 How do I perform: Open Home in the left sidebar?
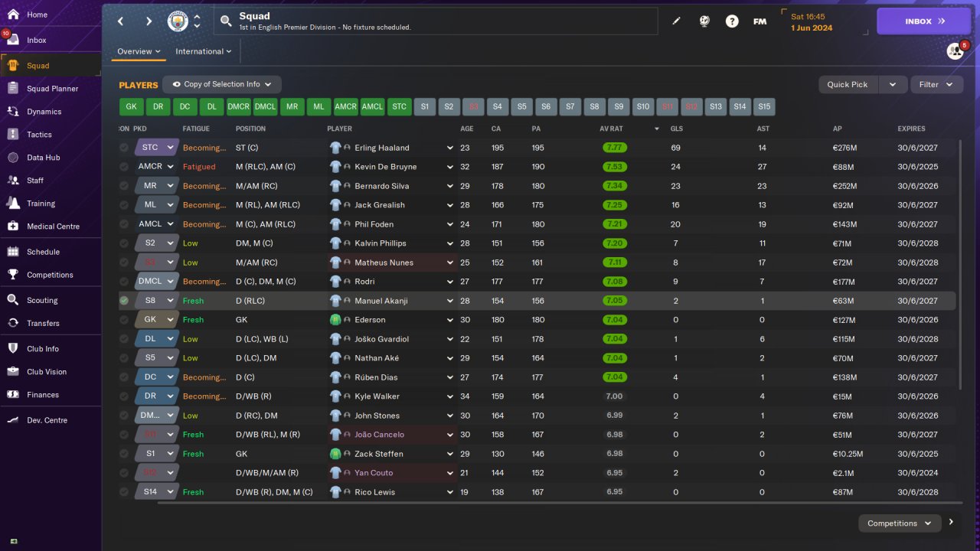pos(51,15)
